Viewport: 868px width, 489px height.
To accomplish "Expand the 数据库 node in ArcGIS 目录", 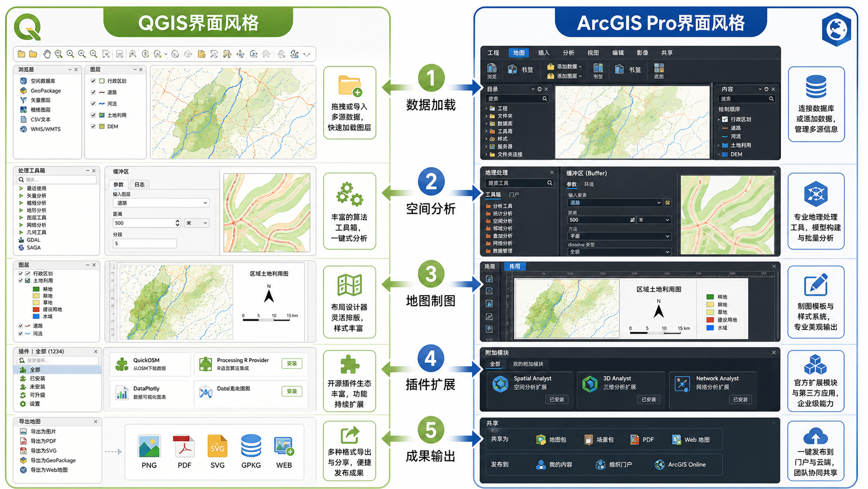I will [x=486, y=124].
